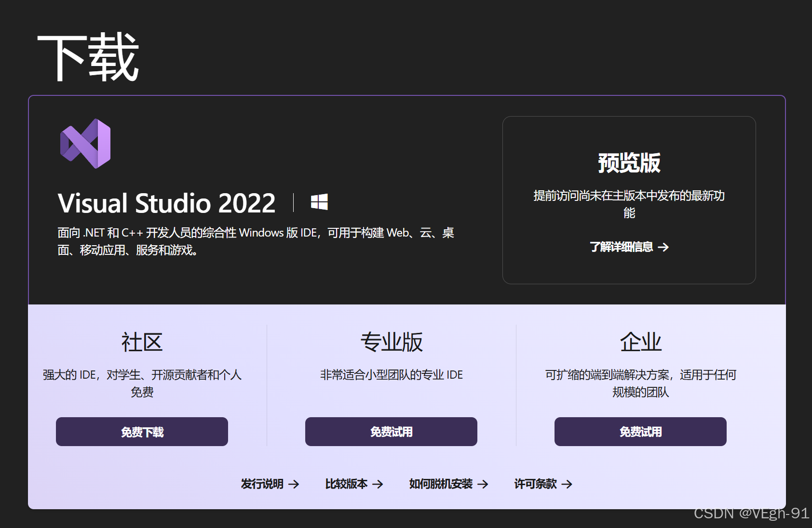Click the 社区 description starting 强大的 IDE
Image resolution: width=812 pixels, height=528 pixels.
pyautogui.click(x=142, y=383)
